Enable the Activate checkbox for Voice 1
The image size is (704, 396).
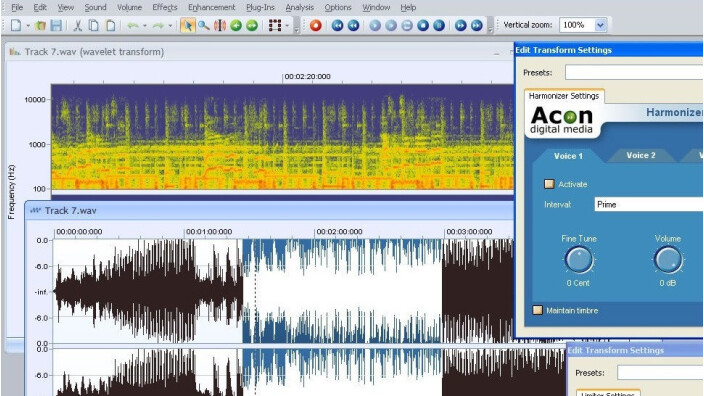pos(549,184)
